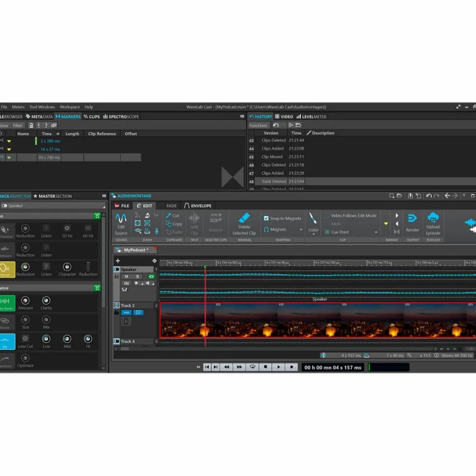476x476 pixels.
Task: Click the trash icon in Markers toolbar
Action: [x=31, y=125]
